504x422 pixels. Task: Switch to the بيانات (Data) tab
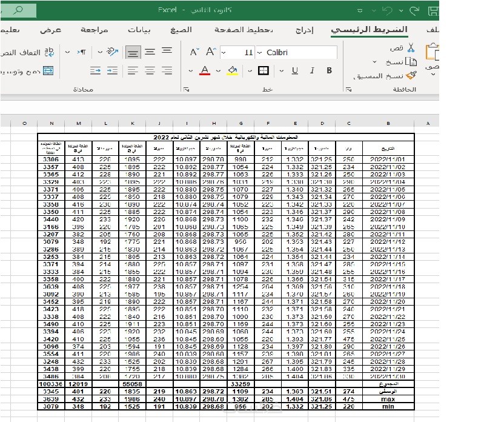[x=139, y=30]
